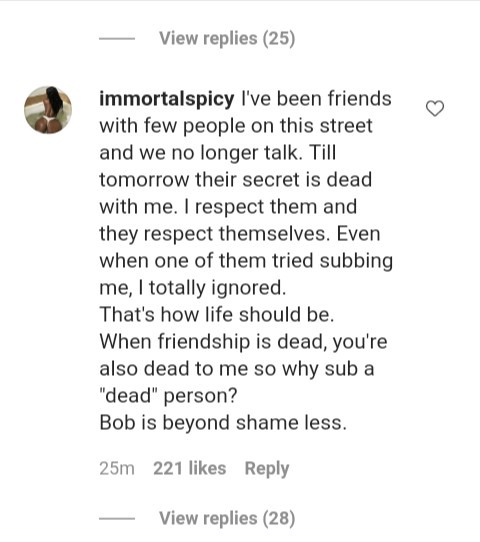Click the line "When friendship is dead, you're"
Screen dimensions: 480x542
(x=243, y=342)
